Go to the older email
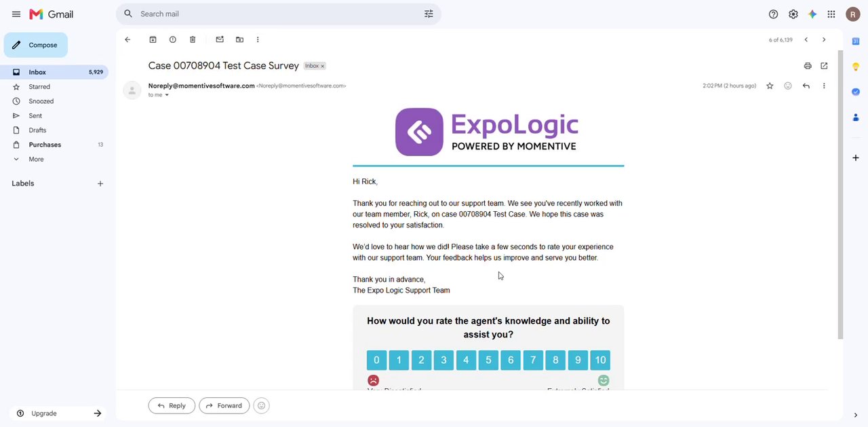The image size is (868, 427). [824, 39]
